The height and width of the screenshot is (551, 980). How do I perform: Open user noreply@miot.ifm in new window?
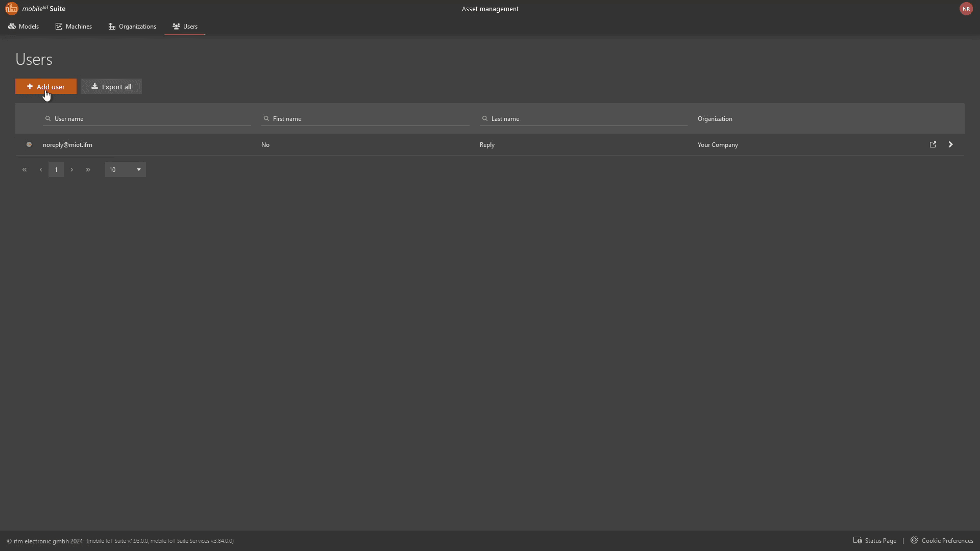coord(933,145)
